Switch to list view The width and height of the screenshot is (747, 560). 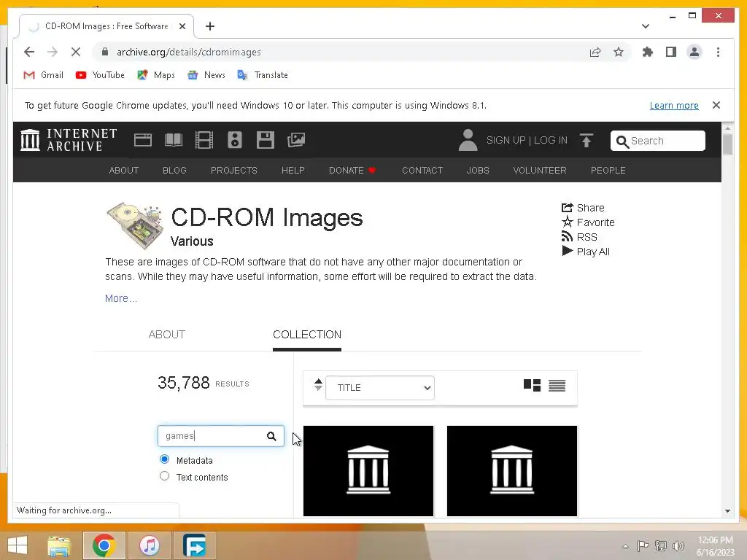click(557, 386)
